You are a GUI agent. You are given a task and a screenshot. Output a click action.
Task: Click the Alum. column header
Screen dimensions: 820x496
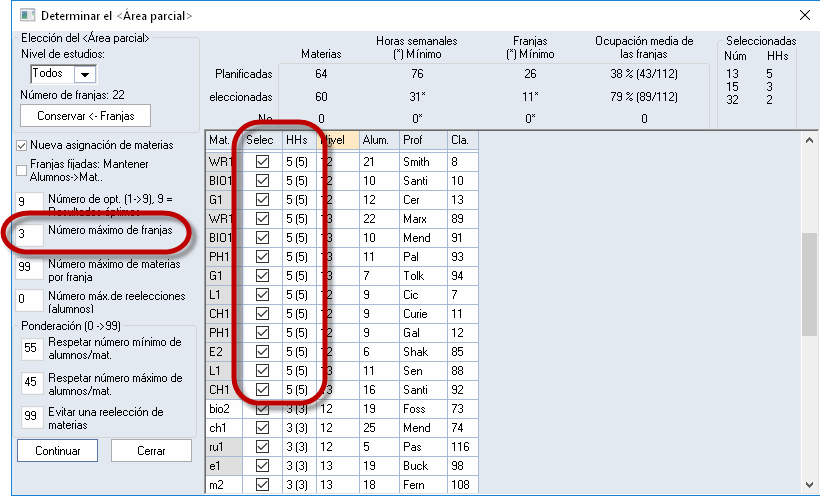(379, 140)
